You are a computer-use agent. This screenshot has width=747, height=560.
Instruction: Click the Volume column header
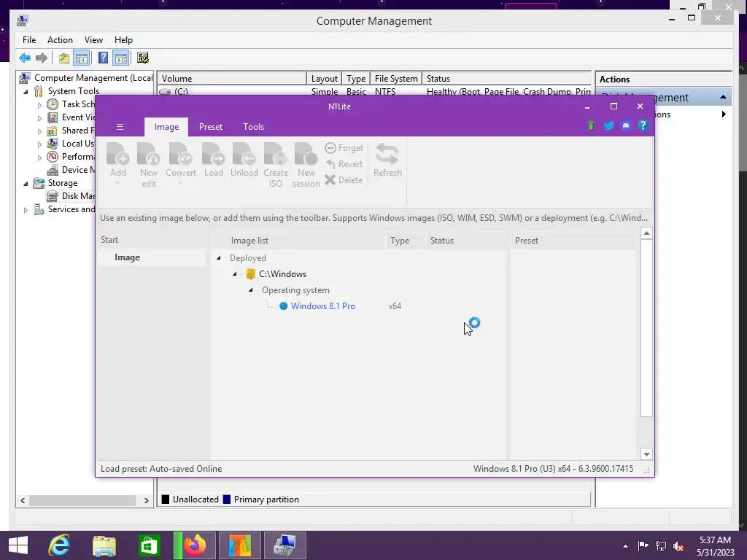pyautogui.click(x=232, y=79)
